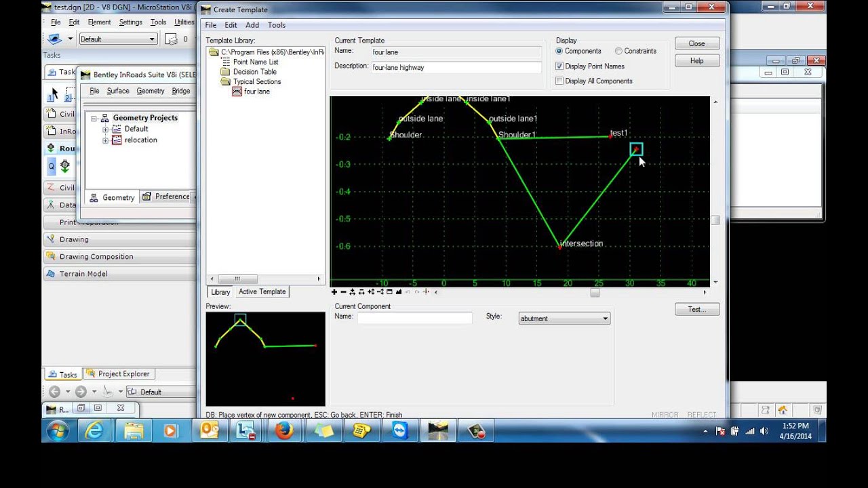868x488 pixels.
Task: Click relocation geometry project icon
Action: 117,140
